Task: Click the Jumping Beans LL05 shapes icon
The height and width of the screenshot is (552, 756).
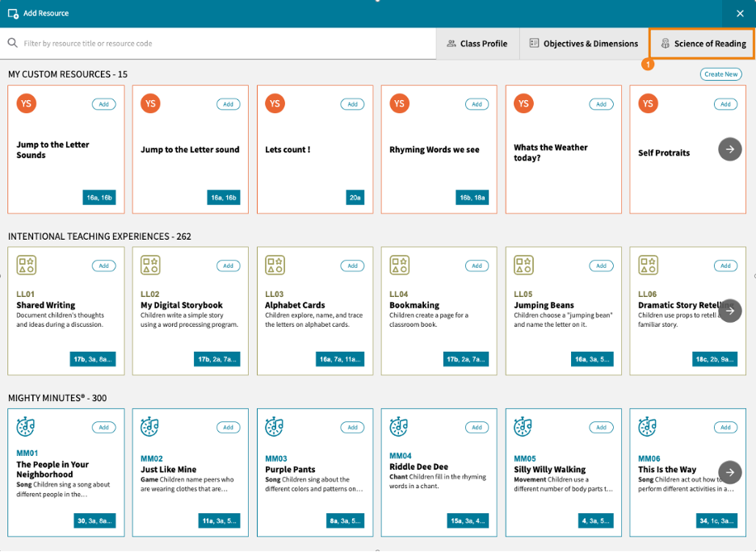Action: (524, 266)
